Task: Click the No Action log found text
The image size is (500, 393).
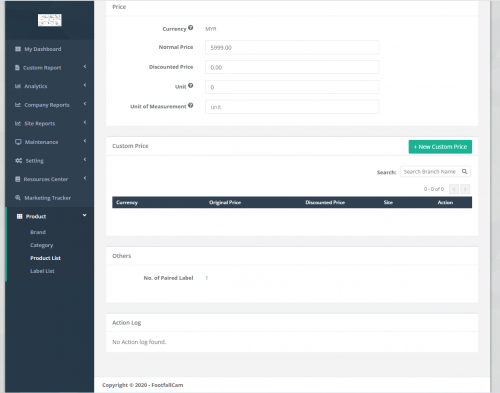Action: tap(139, 342)
